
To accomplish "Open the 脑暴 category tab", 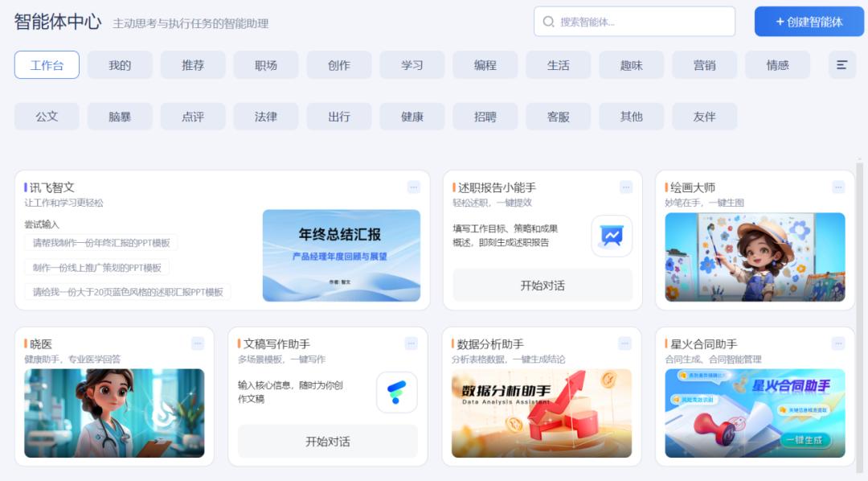I will coord(120,117).
